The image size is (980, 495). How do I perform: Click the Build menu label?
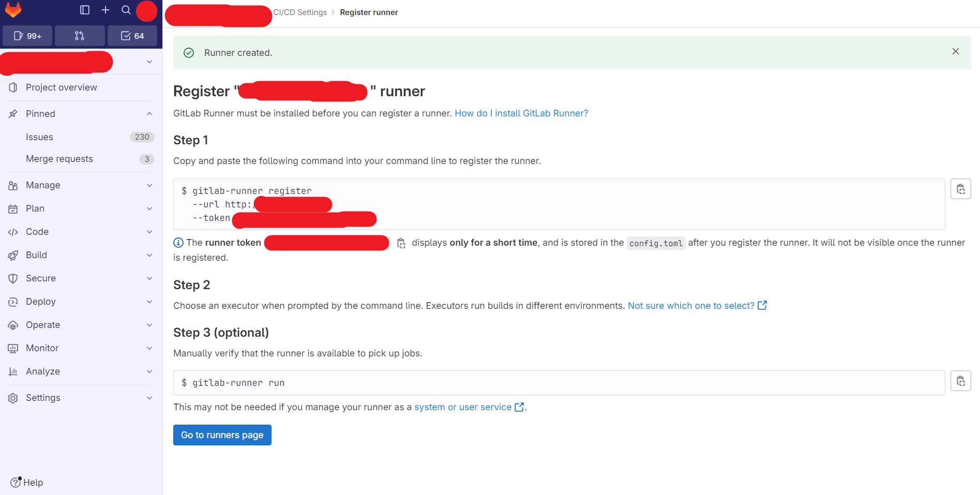coord(36,255)
